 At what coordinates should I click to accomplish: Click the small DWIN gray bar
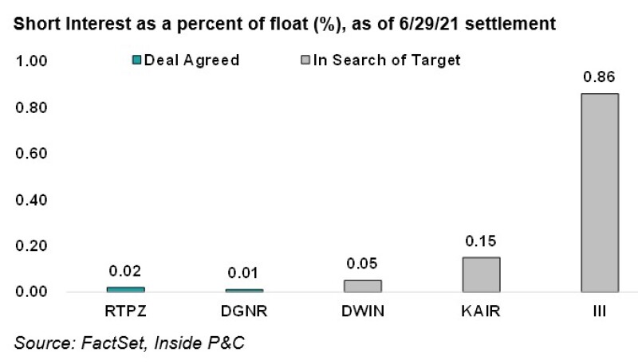[362, 286]
